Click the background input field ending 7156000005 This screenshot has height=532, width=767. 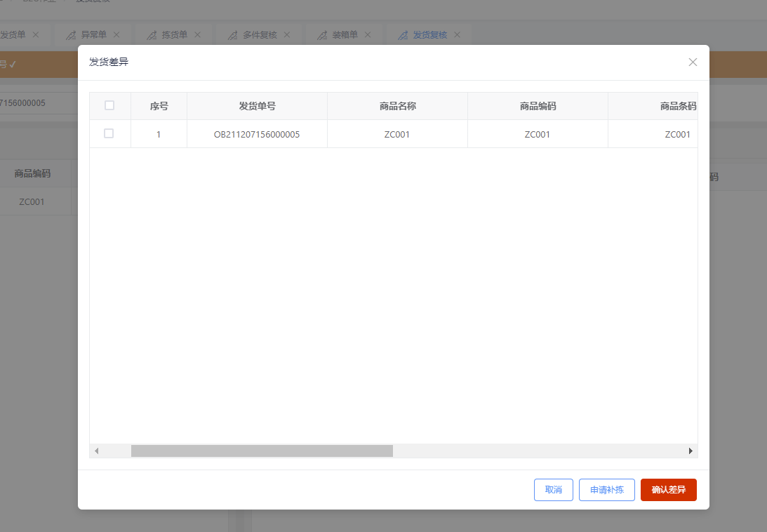point(39,102)
